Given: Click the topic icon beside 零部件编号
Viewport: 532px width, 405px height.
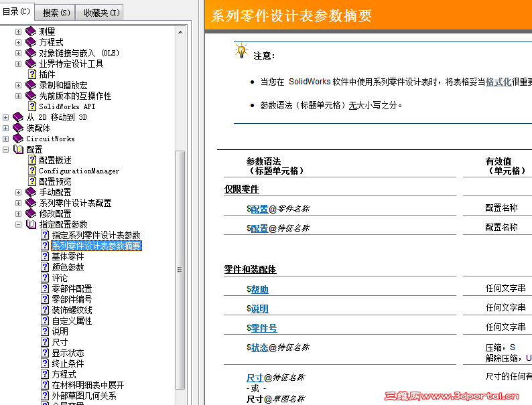Looking at the screenshot, I should pos(45,299).
